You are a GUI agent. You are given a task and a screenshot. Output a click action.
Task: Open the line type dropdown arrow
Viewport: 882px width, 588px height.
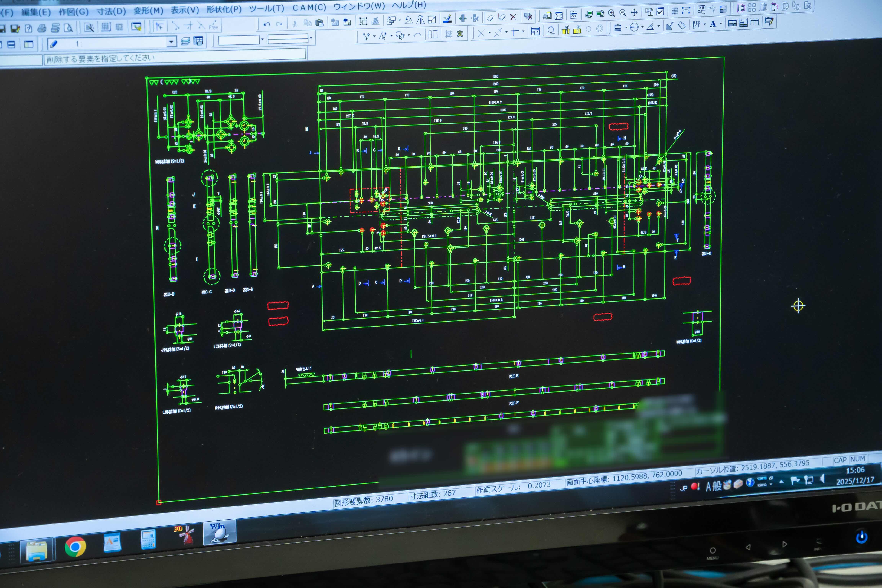point(311,38)
